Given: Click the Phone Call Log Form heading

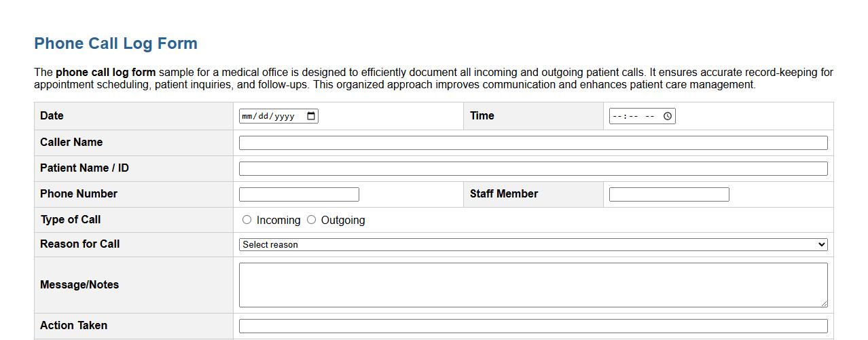Looking at the screenshot, I should [x=115, y=43].
